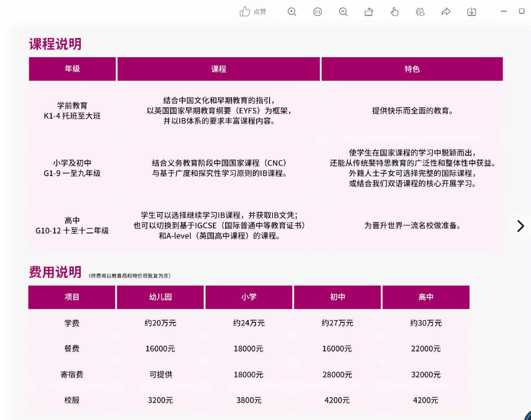Viewport: 531px width, 420px height.
Task: Reset image to 1:1 actual size
Action: pyautogui.click(x=318, y=12)
